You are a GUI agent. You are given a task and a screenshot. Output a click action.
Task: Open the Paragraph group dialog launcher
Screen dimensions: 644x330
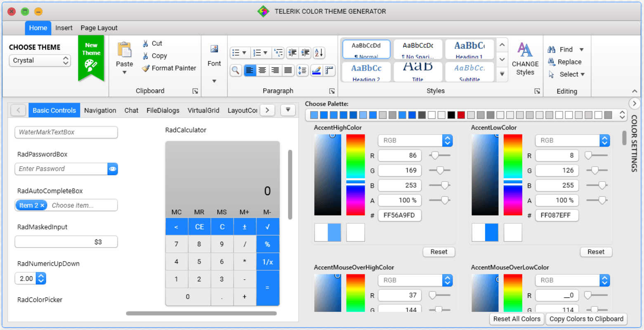pos(332,91)
